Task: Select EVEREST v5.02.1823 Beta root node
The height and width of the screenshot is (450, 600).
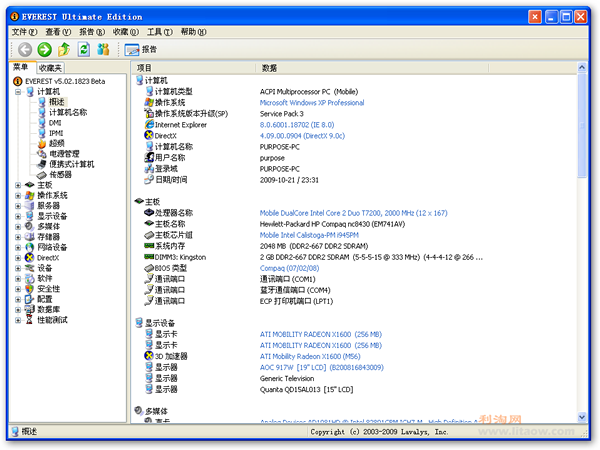Action: click(65, 81)
